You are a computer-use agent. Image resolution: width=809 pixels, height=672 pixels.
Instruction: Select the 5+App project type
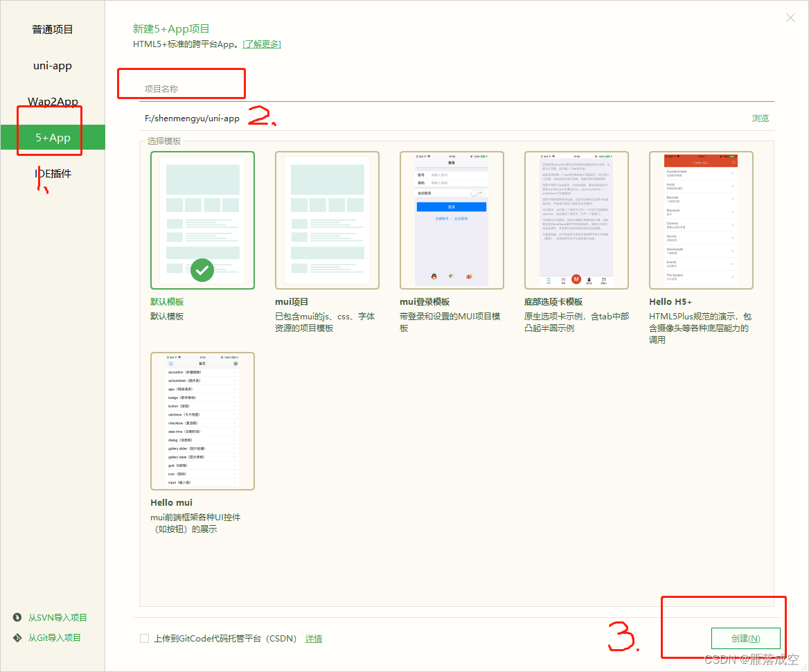point(53,136)
